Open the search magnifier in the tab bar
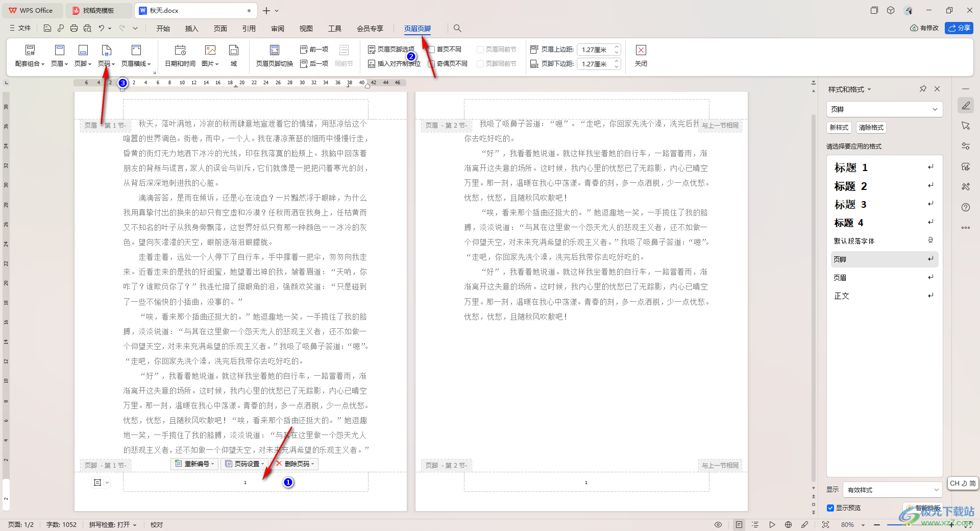Image resolution: width=980 pixels, height=531 pixels. (x=457, y=29)
